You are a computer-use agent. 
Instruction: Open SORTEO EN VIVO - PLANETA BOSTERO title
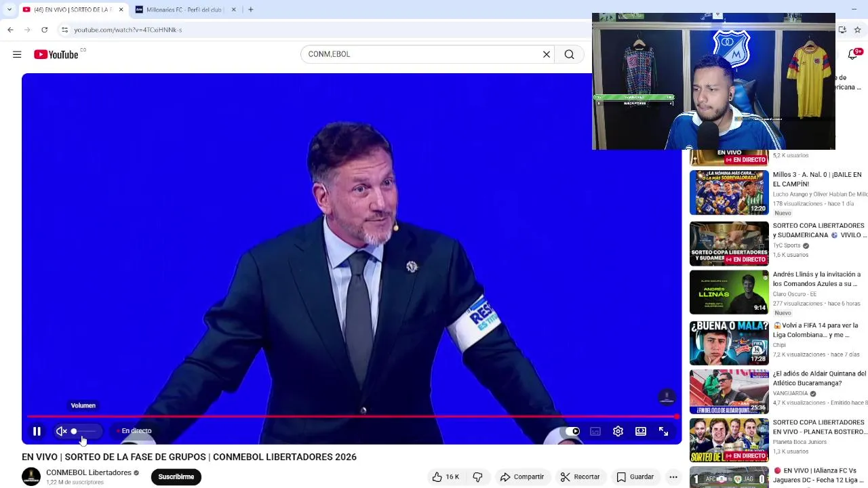(819, 427)
